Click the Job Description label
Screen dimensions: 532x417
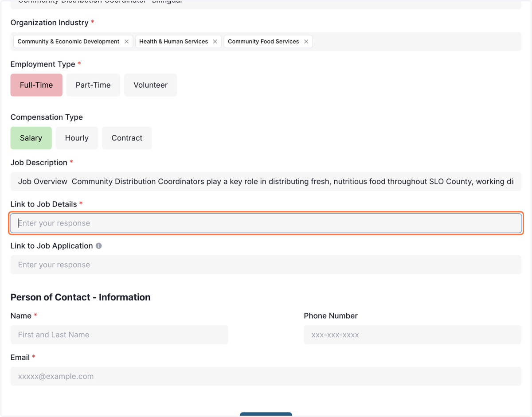pyautogui.click(x=39, y=163)
